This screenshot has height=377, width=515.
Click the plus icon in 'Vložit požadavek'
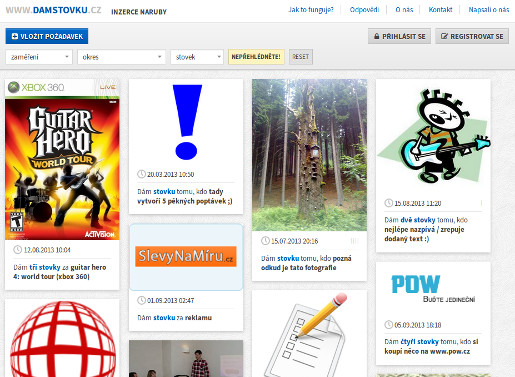[15, 36]
